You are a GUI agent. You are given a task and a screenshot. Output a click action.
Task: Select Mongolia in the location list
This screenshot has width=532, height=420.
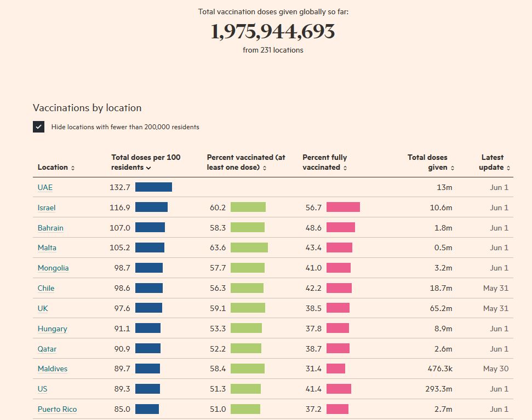(x=53, y=268)
